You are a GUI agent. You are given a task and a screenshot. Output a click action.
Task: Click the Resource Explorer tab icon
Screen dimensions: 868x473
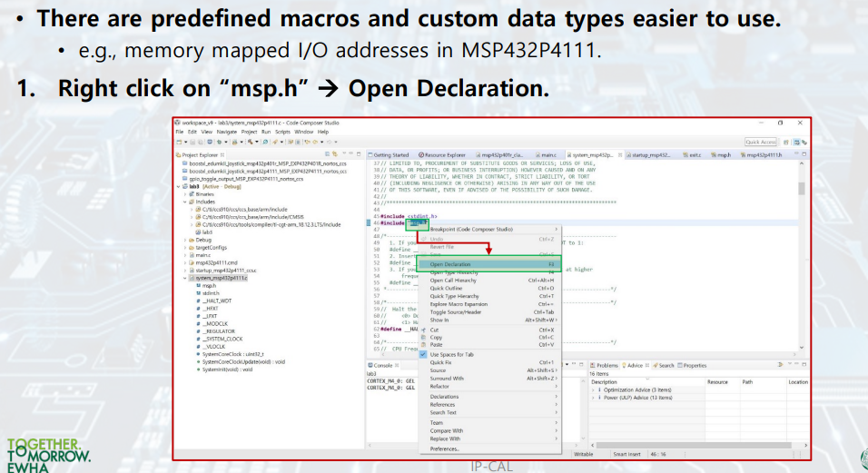point(421,155)
